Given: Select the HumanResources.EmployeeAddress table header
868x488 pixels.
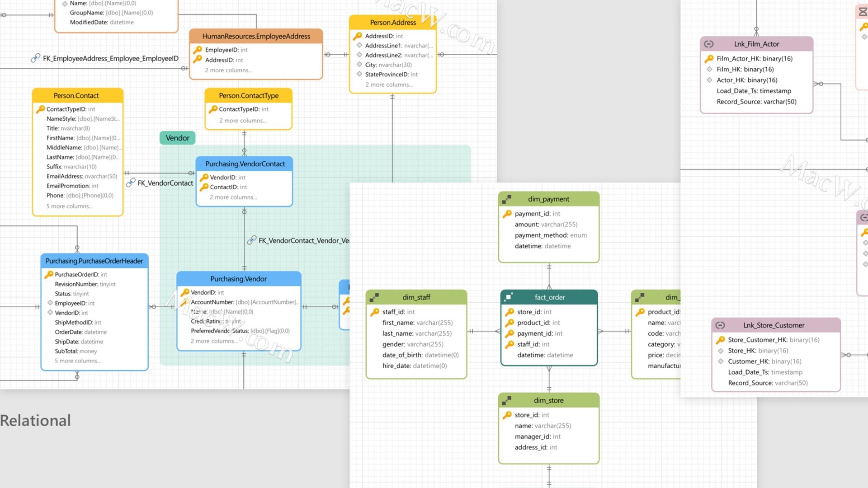Looking at the screenshot, I should coord(256,36).
